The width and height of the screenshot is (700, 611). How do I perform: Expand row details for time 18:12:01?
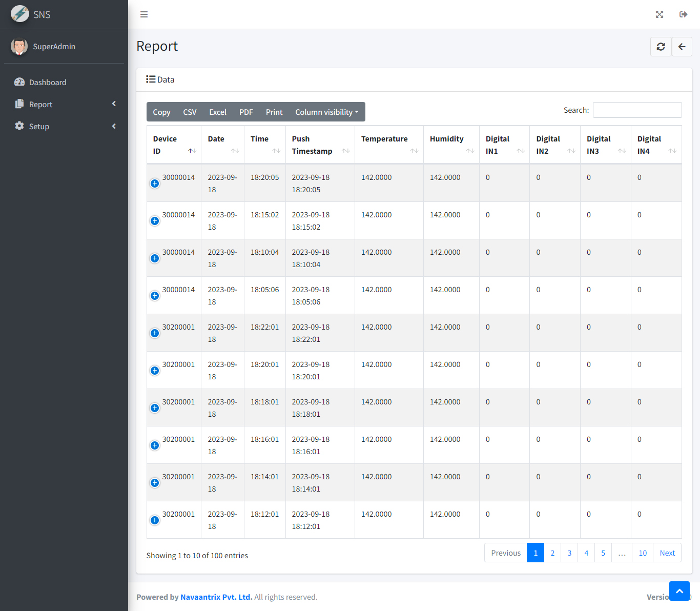pyautogui.click(x=155, y=520)
